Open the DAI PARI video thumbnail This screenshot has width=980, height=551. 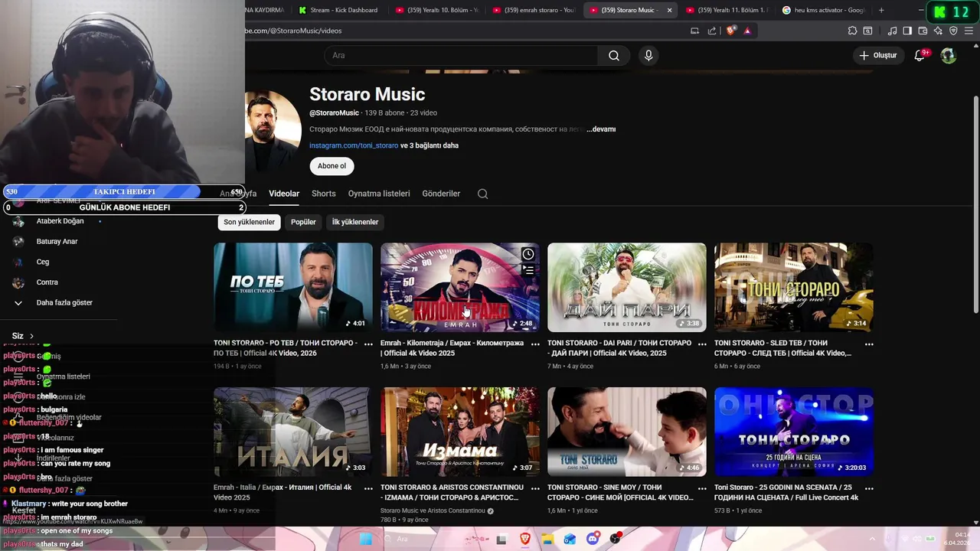(x=627, y=287)
